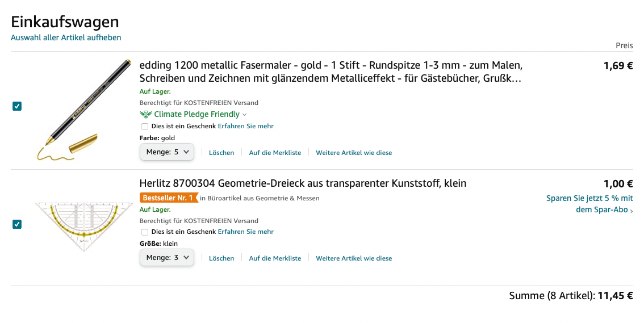Open the Menge: 5 quantity dropdown
Screen dimensions: 644x323
click(x=167, y=152)
